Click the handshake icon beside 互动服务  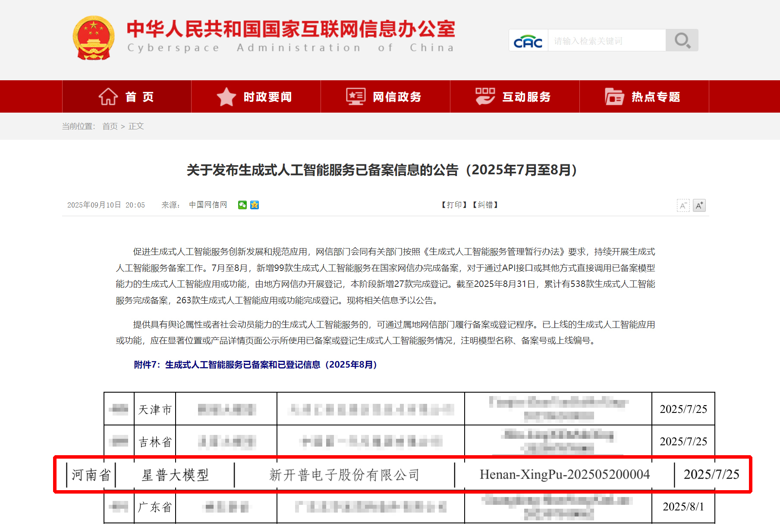coord(485,96)
